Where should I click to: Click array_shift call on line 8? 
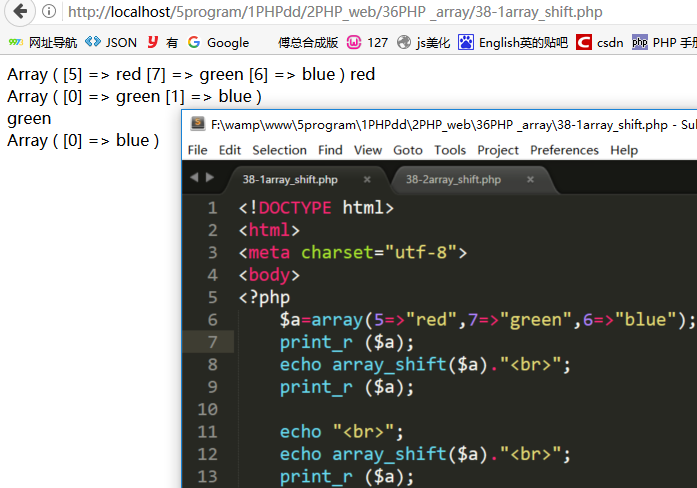click(x=389, y=365)
